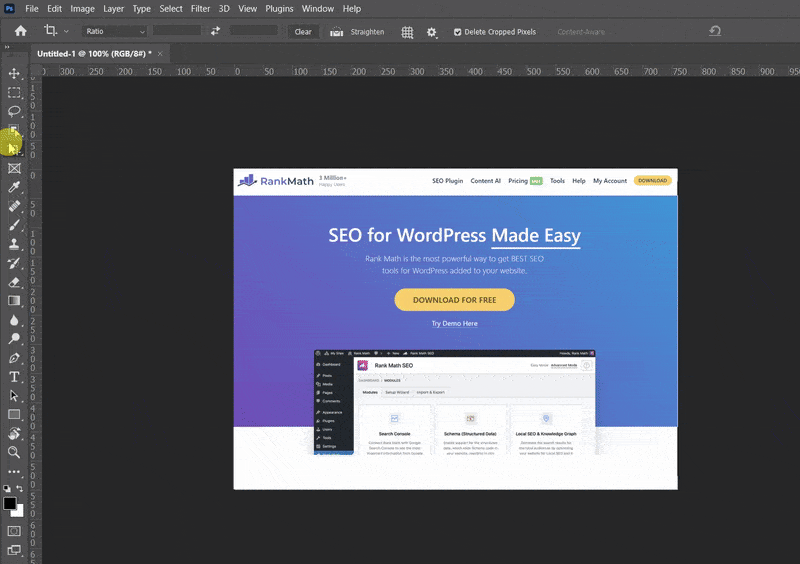Expand the Crop tool preset picker arrow
The height and width of the screenshot is (564, 800).
[66, 32]
